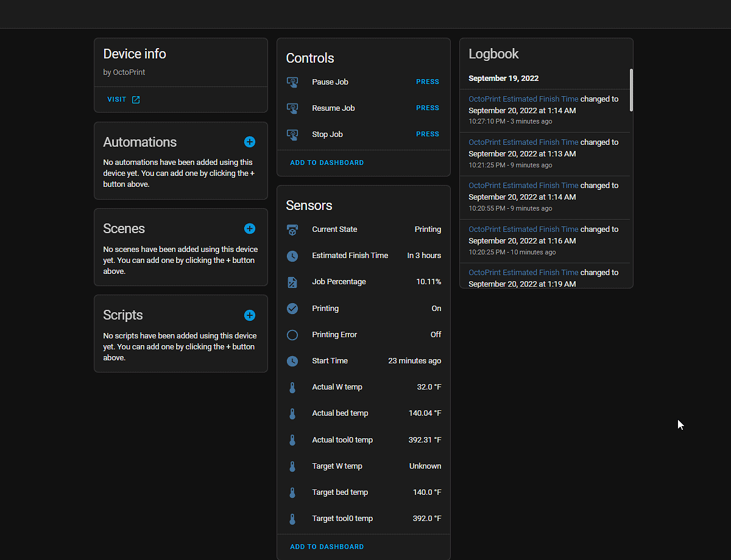Screen dimensions: 731x560
Task: Open the Target bed temp sensor row
Action: pos(364,492)
